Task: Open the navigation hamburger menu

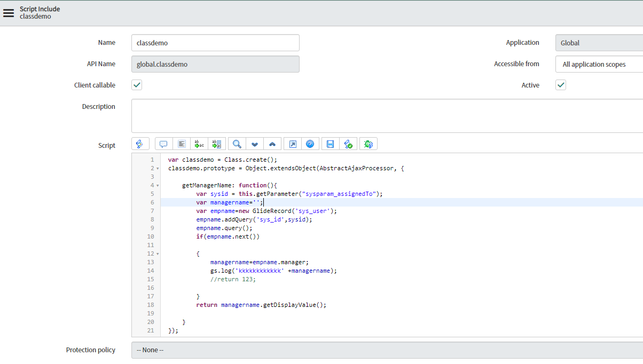Action: (x=9, y=12)
